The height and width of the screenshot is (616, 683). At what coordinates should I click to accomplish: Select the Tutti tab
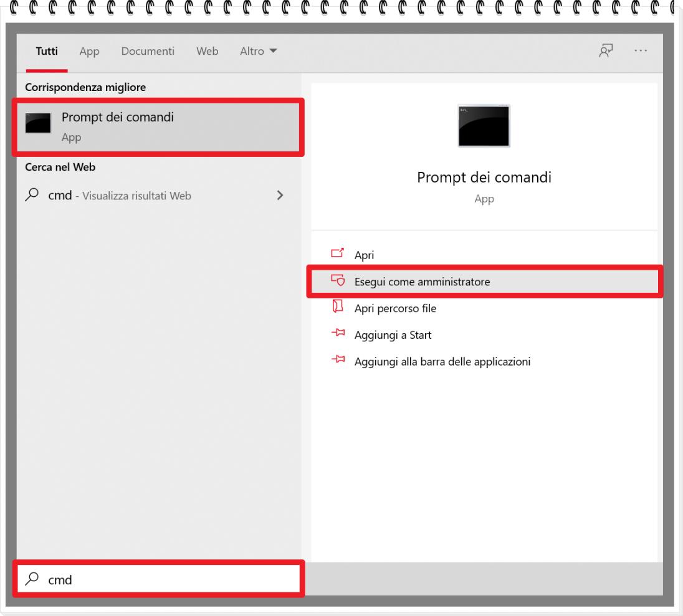47,51
